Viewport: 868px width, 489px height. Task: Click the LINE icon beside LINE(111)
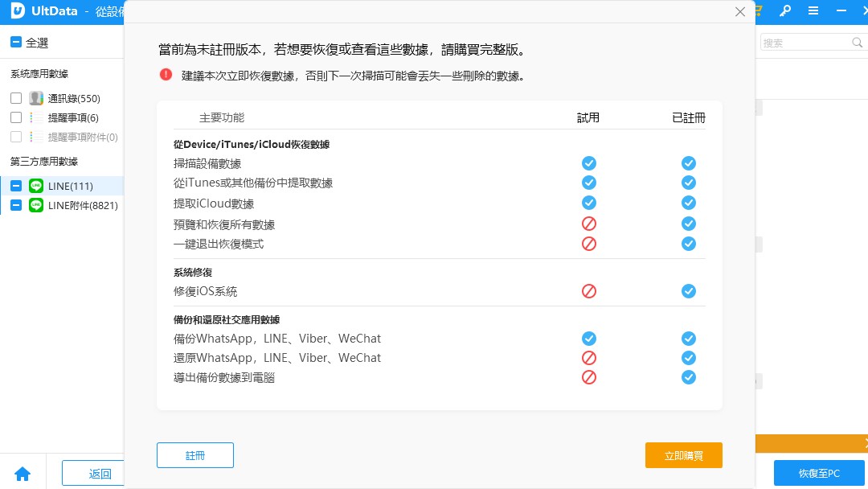[x=36, y=186]
